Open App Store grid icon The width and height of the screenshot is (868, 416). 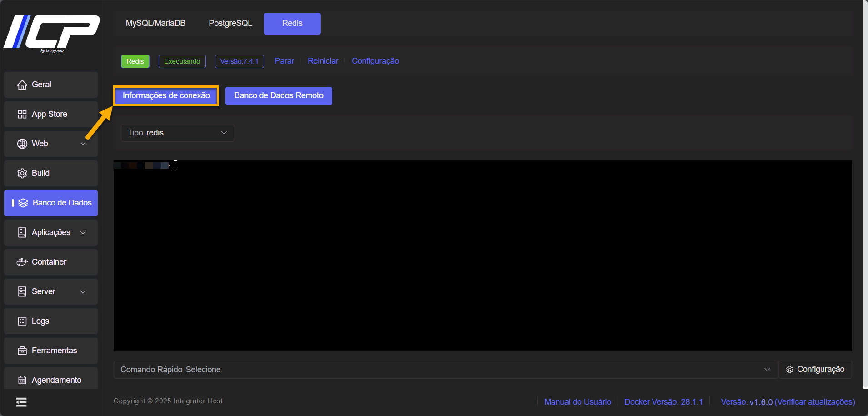coord(22,115)
